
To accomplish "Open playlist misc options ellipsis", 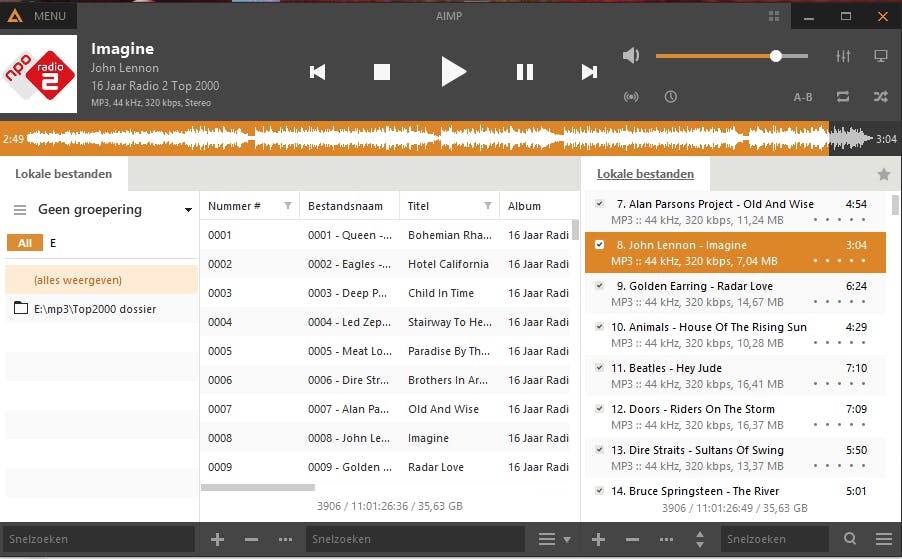I will click(x=666, y=539).
